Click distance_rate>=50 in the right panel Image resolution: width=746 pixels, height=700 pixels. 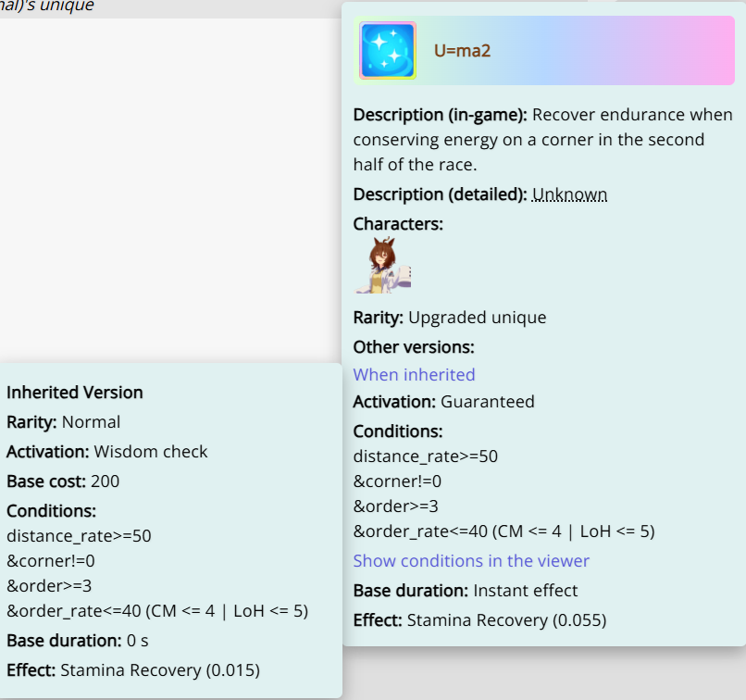coord(426,456)
